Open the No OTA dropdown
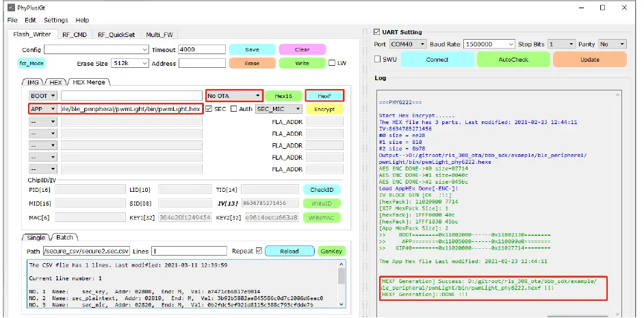644x318 pixels. tap(234, 96)
